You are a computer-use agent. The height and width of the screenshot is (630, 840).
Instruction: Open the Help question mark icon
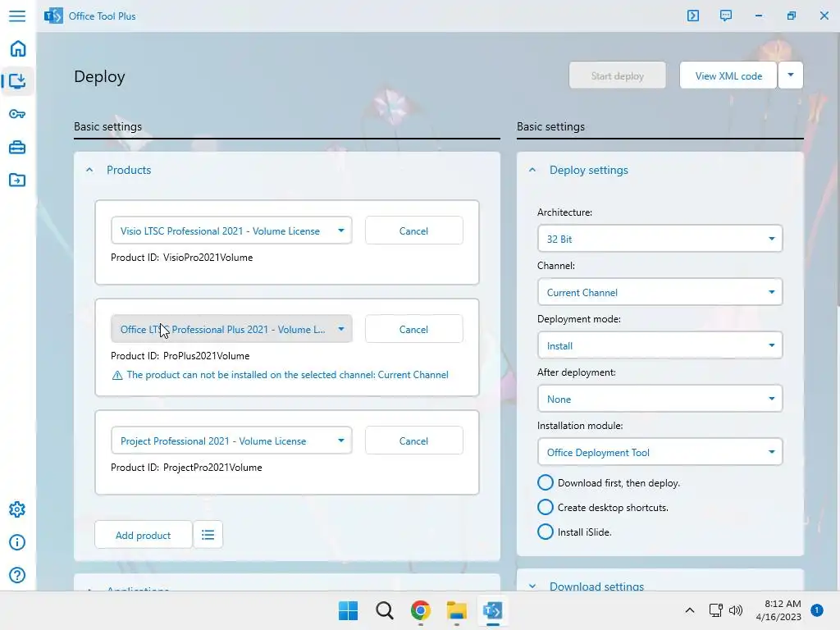point(17,575)
